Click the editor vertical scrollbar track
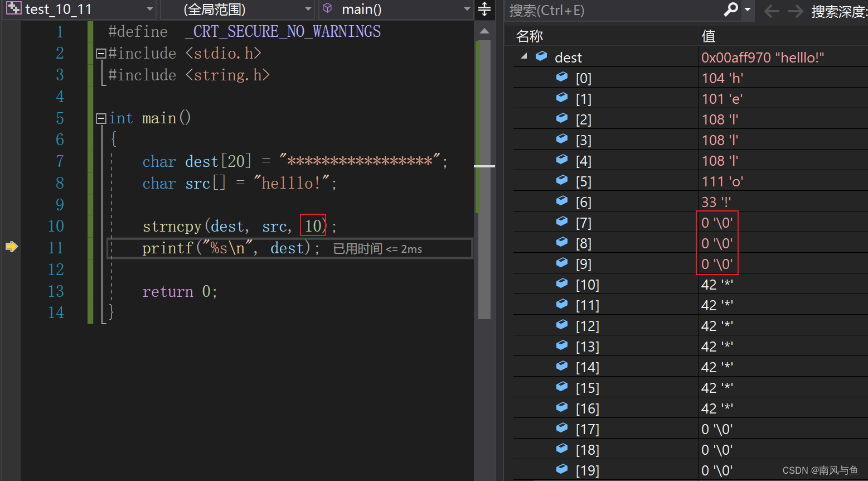The image size is (868, 481). pyautogui.click(x=484, y=179)
